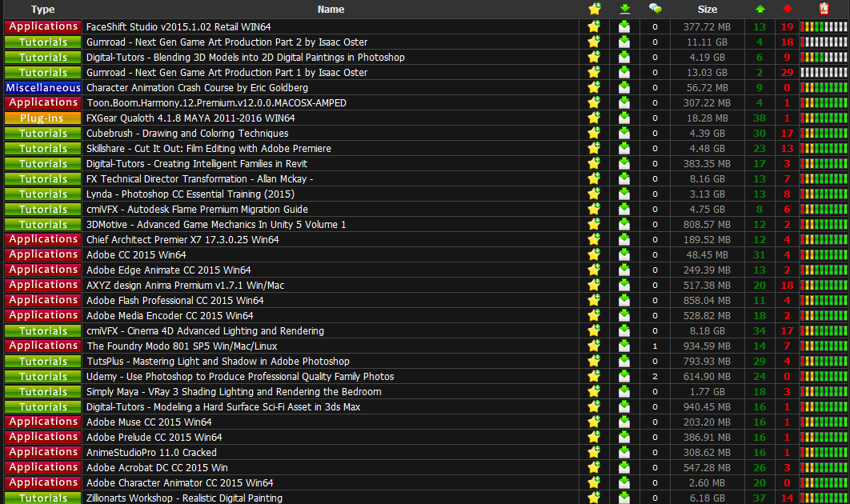Bookmark Adobe Muse CC 2015 Win64
Image resolution: width=850 pixels, height=504 pixels.
coord(594,421)
